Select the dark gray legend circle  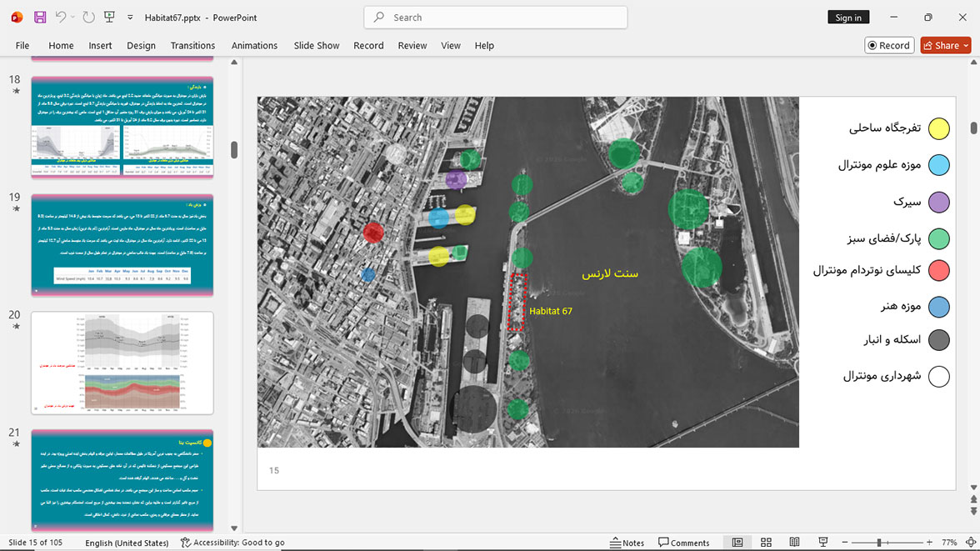point(938,340)
